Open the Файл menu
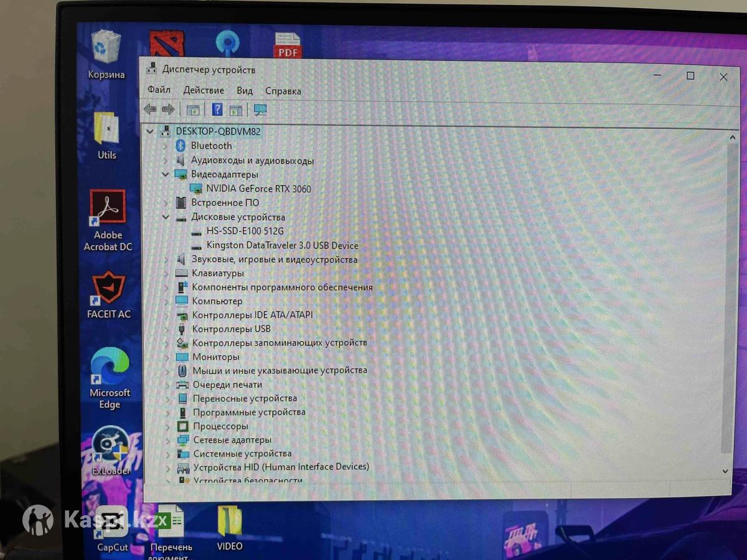This screenshot has height=560, width=747. coord(159,90)
